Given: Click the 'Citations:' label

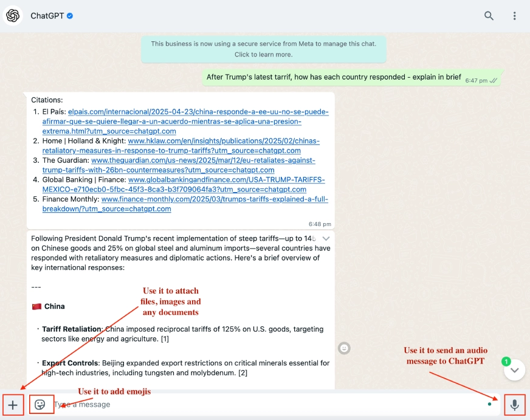Looking at the screenshot, I should pyautogui.click(x=47, y=100).
